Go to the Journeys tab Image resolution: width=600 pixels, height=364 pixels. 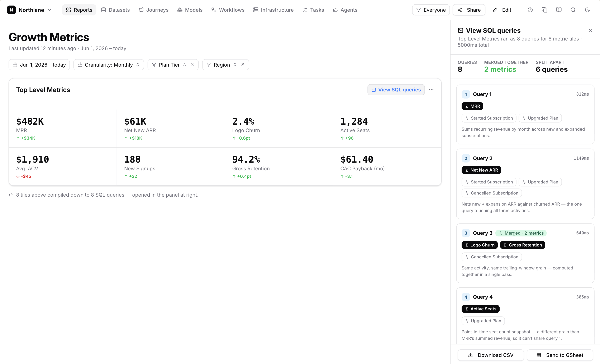(x=154, y=10)
